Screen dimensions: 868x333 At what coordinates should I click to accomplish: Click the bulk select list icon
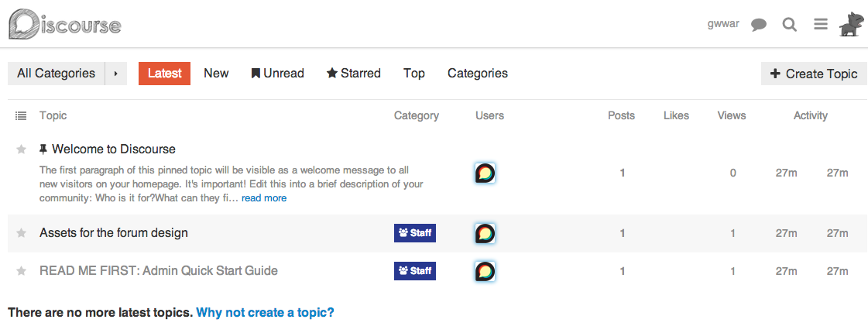pos(22,116)
